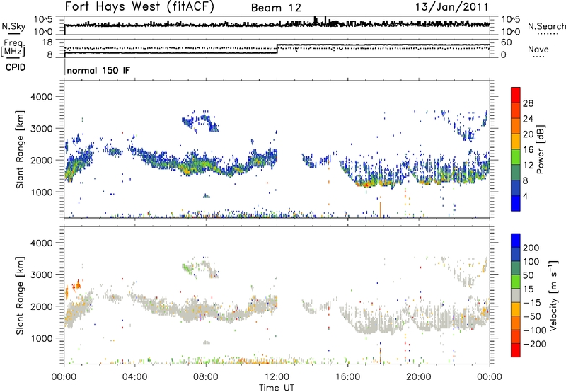Click the '16:00' time tick label
This screenshot has width=566, height=392.
(347, 377)
